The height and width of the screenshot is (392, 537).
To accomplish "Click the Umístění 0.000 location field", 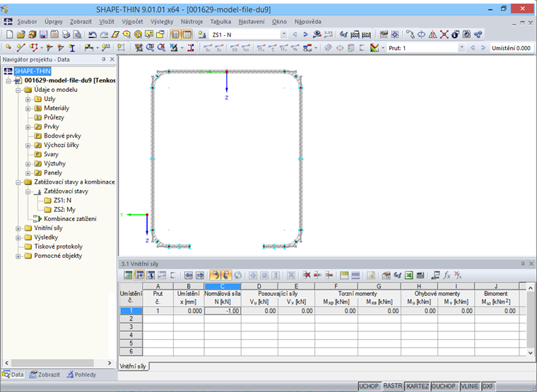I will (x=511, y=48).
